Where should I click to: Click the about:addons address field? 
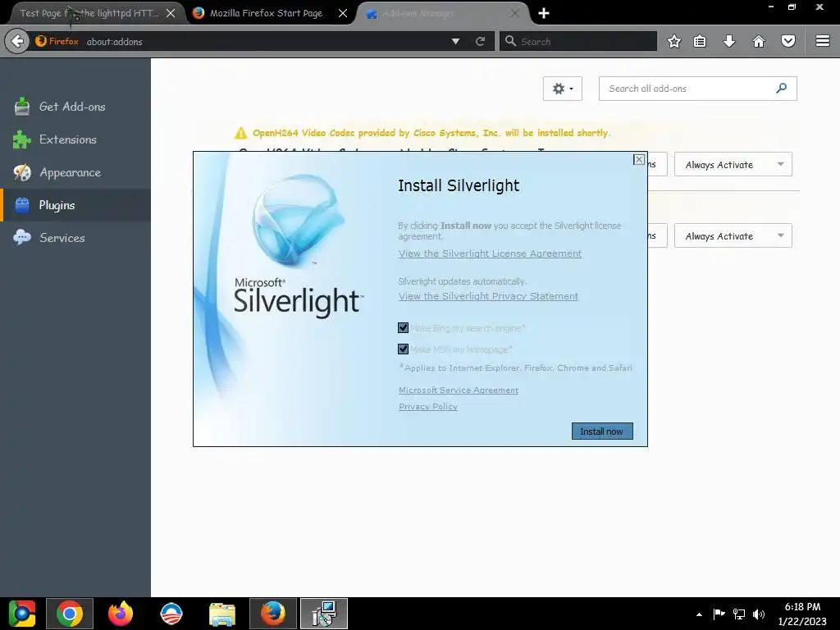click(x=262, y=41)
